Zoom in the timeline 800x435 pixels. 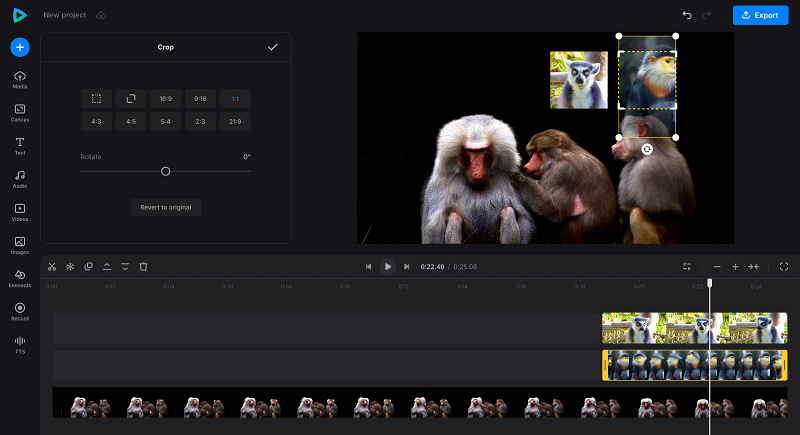tap(735, 267)
